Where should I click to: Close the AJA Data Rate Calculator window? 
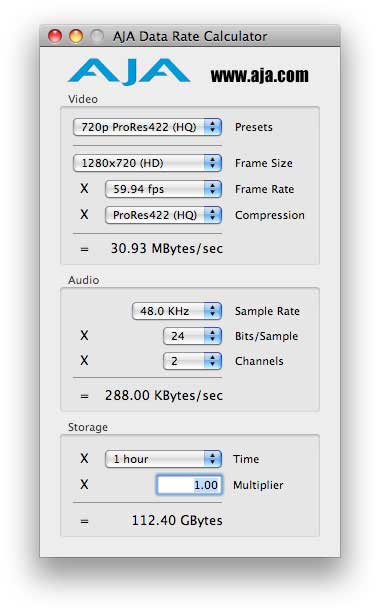tap(55, 36)
